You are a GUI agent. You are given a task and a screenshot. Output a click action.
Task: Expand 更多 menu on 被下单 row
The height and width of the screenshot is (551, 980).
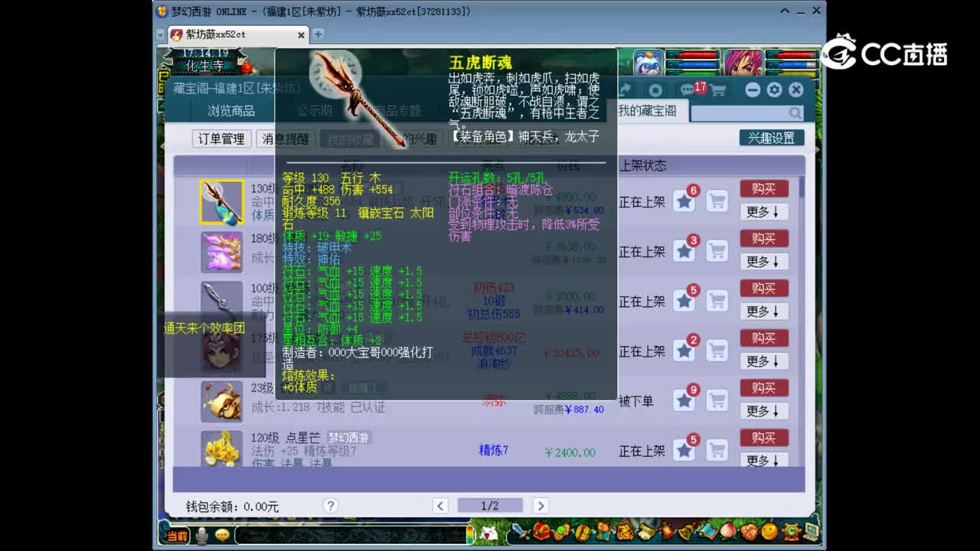pos(763,411)
